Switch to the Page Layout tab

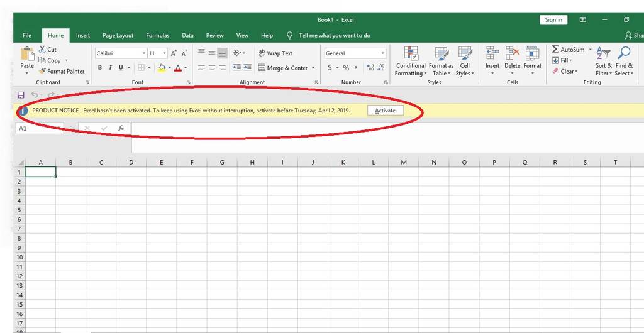tap(118, 36)
